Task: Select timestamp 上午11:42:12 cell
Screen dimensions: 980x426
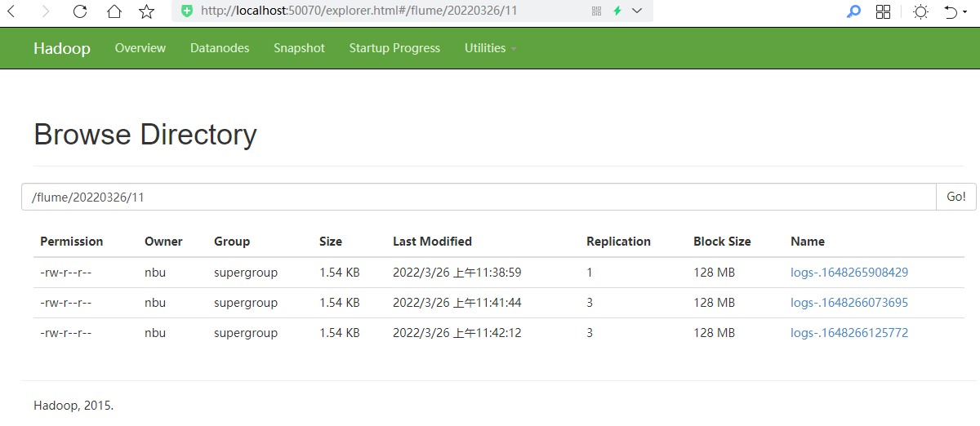Action: [457, 333]
